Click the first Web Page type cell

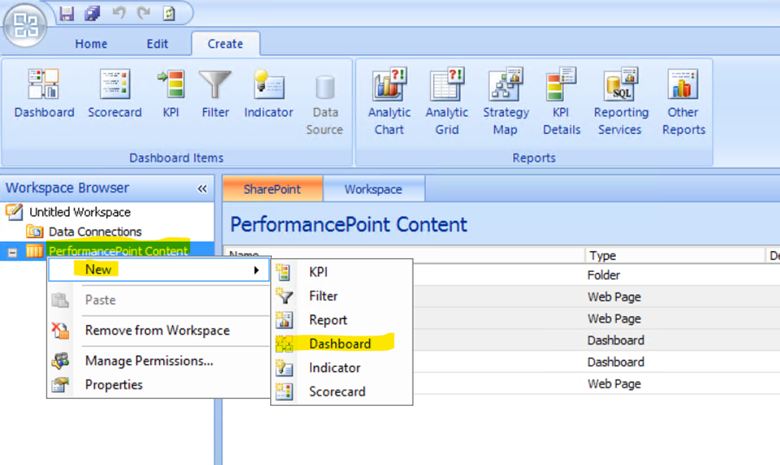614,297
